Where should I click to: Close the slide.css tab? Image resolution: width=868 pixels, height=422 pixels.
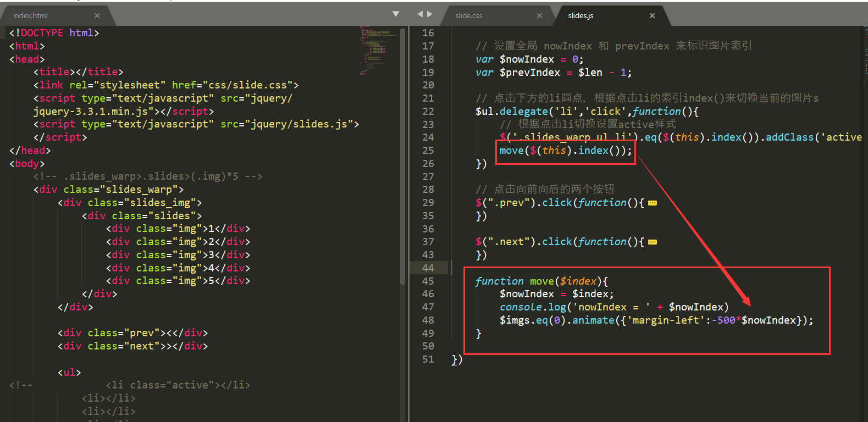tap(539, 16)
